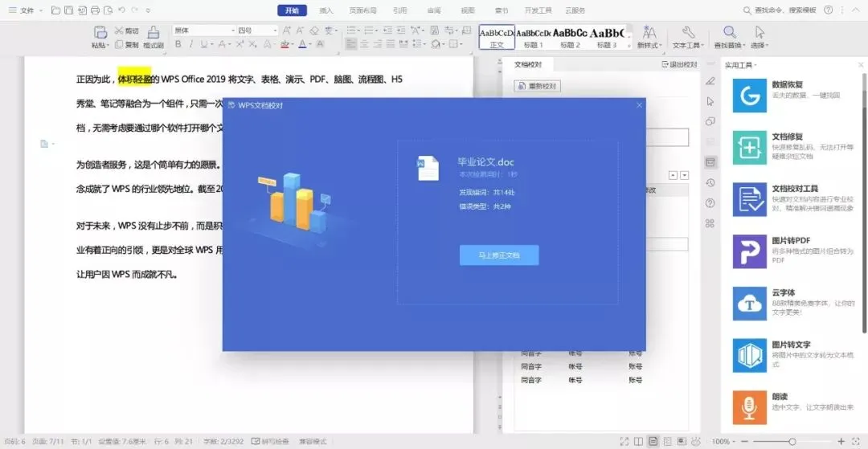Screen dimensions: 868x449
Task: Toggle Italic formatting
Action: (x=191, y=44)
